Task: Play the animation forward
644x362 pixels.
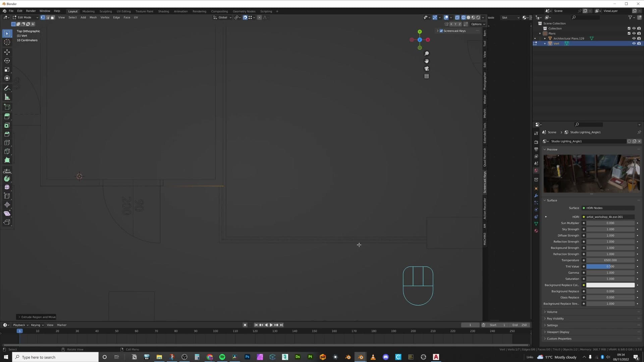Action: [x=271, y=325]
